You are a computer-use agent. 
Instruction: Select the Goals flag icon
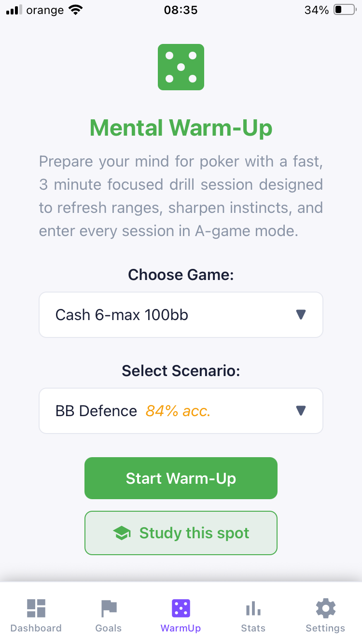(108, 608)
